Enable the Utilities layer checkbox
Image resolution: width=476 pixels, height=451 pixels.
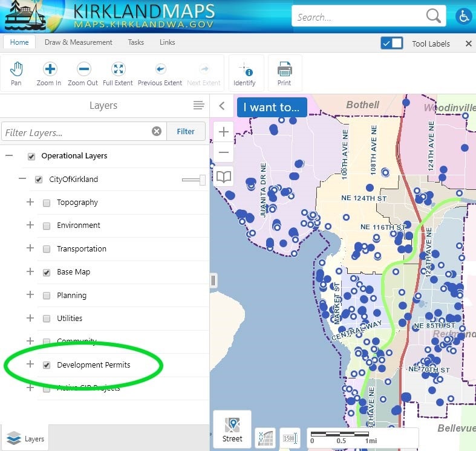tap(47, 319)
